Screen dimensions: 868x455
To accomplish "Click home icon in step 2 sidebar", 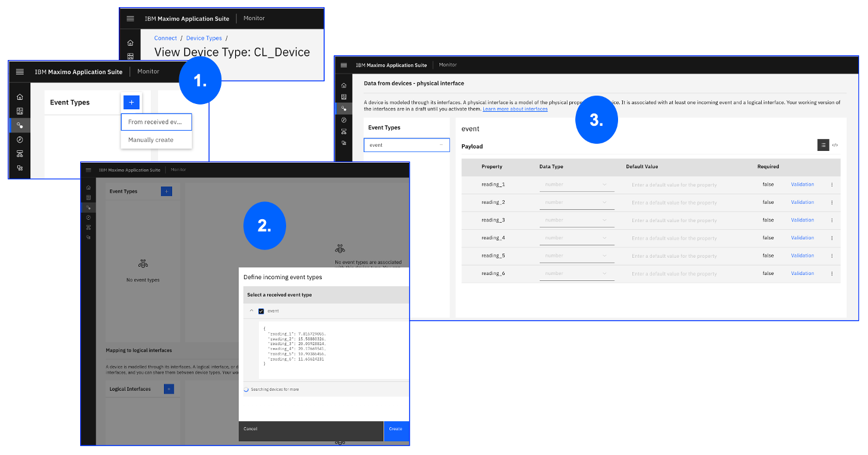I will click(x=88, y=187).
